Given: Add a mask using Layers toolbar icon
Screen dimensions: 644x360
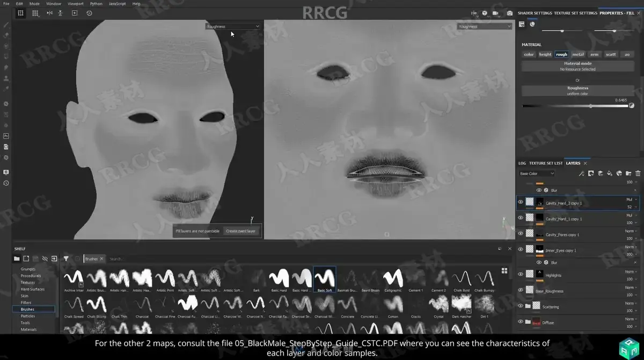Looking at the screenshot, I should (x=591, y=174).
